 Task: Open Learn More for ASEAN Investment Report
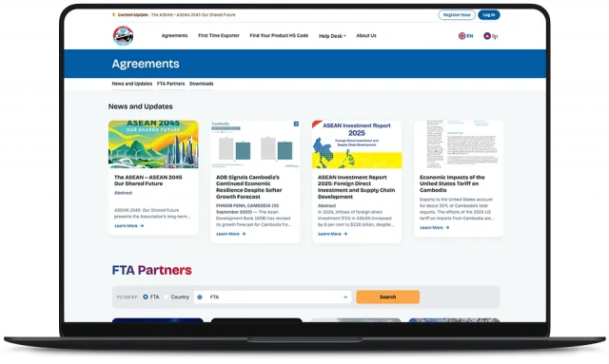click(332, 234)
